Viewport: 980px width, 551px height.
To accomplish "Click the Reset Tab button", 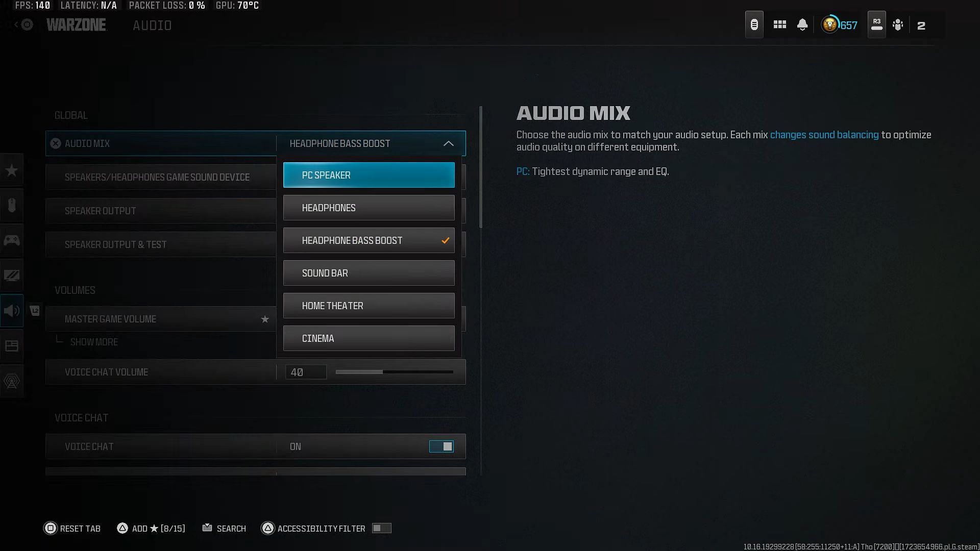I will click(72, 528).
